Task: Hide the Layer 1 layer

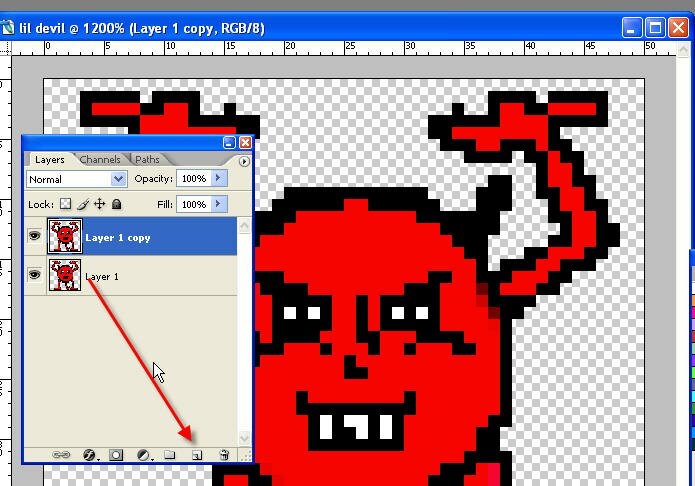Action: tap(35, 274)
